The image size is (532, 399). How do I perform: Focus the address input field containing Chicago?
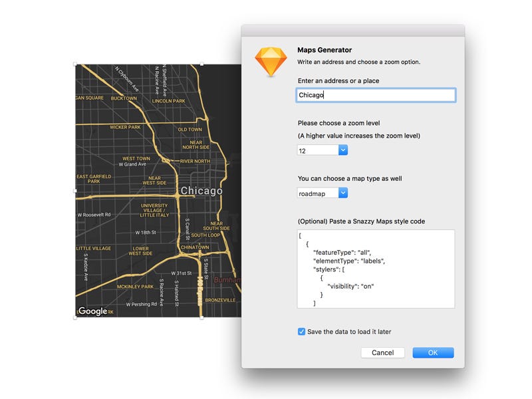(376, 95)
